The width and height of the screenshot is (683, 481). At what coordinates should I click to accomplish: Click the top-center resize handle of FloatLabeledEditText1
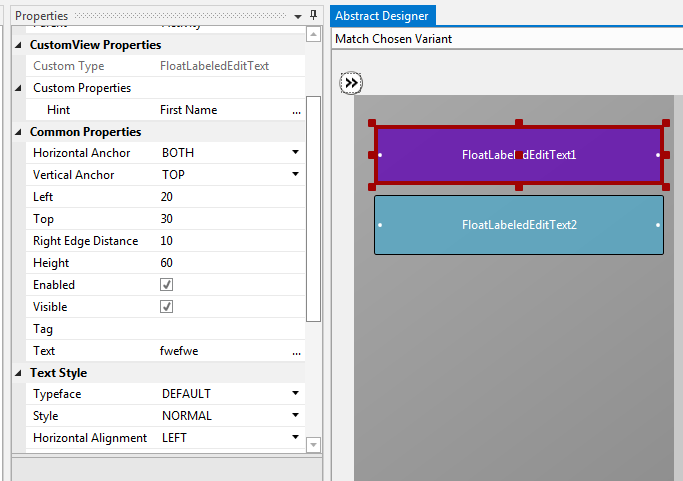click(x=519, y=123)
